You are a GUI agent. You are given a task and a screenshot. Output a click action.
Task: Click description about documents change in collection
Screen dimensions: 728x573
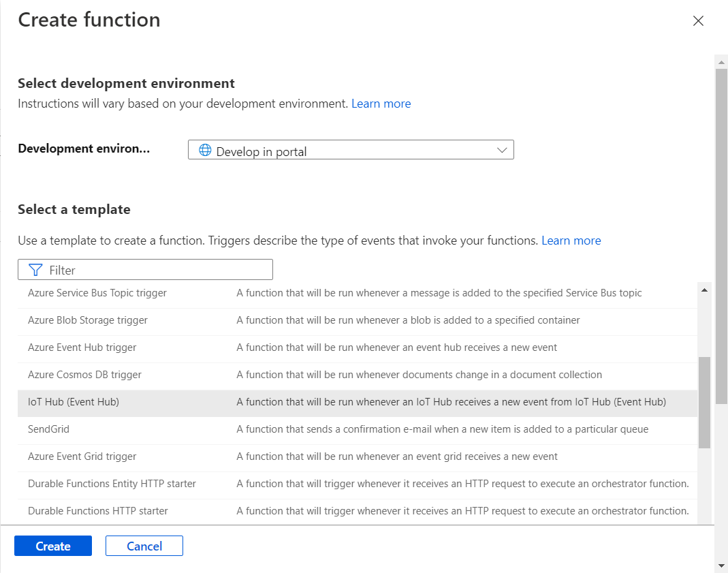(x=420, y=375)
